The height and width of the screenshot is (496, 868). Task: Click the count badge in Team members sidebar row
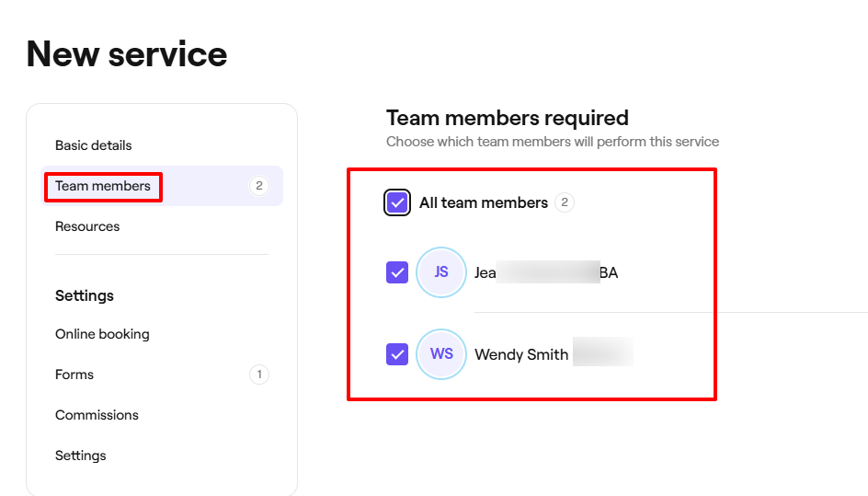coord(259,186)
